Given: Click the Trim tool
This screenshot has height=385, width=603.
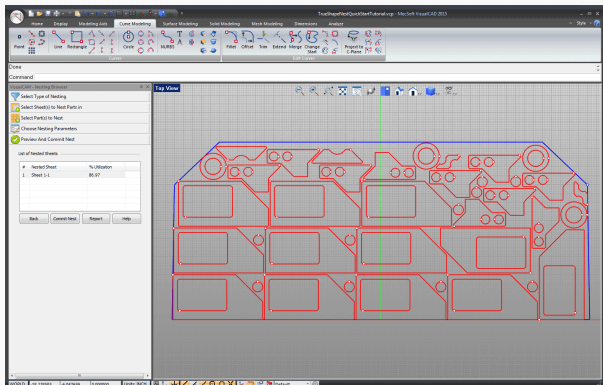Looking at the screenshot, I should [263, 40].
